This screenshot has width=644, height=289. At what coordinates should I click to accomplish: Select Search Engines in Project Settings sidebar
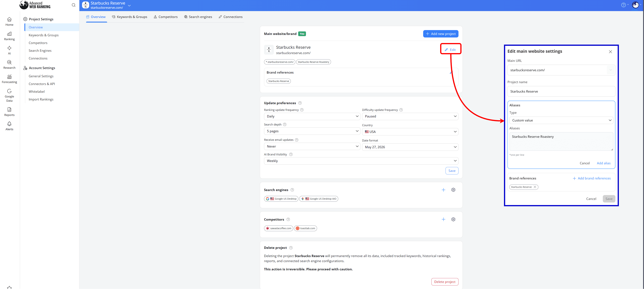tap(40, 50)
